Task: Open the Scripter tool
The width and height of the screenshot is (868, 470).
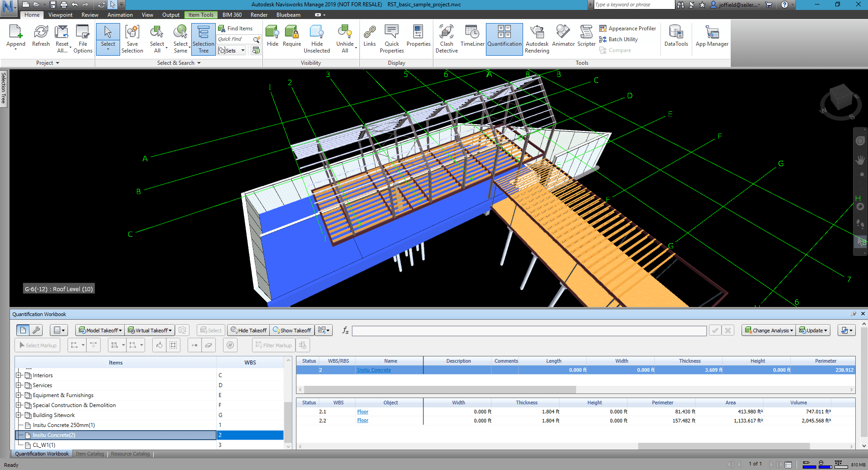Action: tap(587, 36)
